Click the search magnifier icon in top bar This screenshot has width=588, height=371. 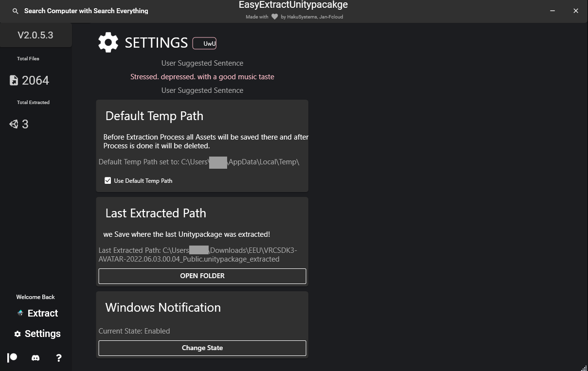[x=15, y=11]
